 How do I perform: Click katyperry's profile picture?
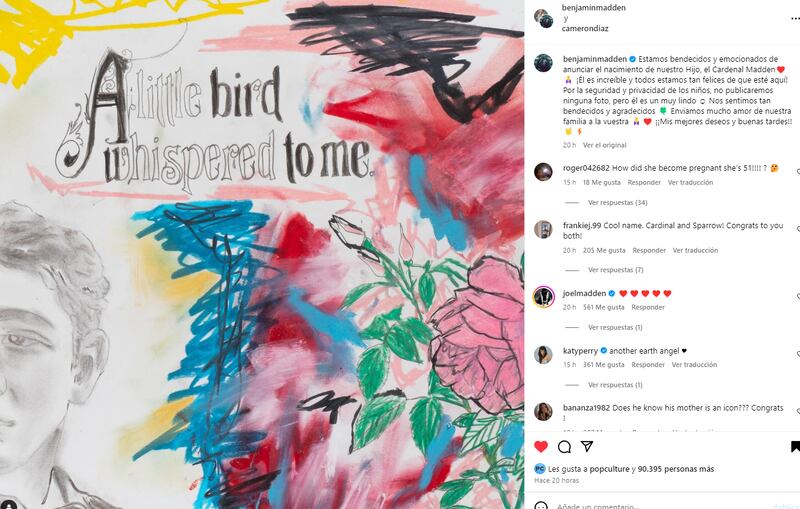coord(543,354)
